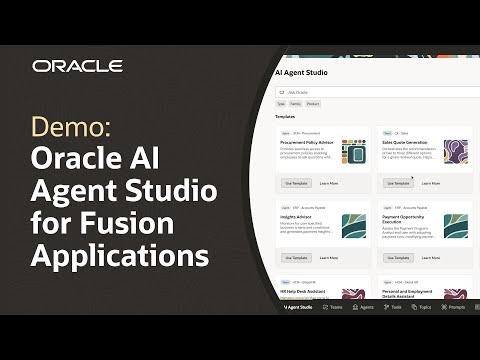Click the Templates section label
Screen dimensions: 480x360
(x=285, y=117)
